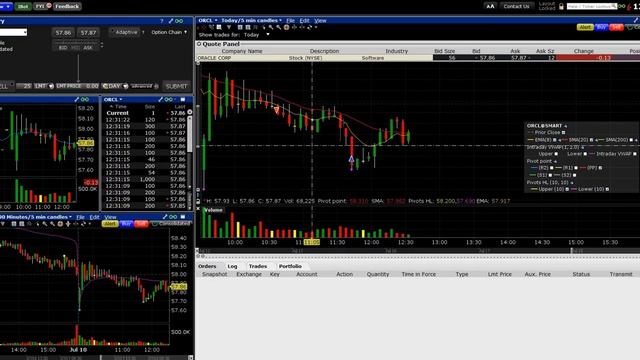The height and width of the screenshot is (360, 640).
Task: Select the ORACLE CORP quote row
Action: point(418,58)
